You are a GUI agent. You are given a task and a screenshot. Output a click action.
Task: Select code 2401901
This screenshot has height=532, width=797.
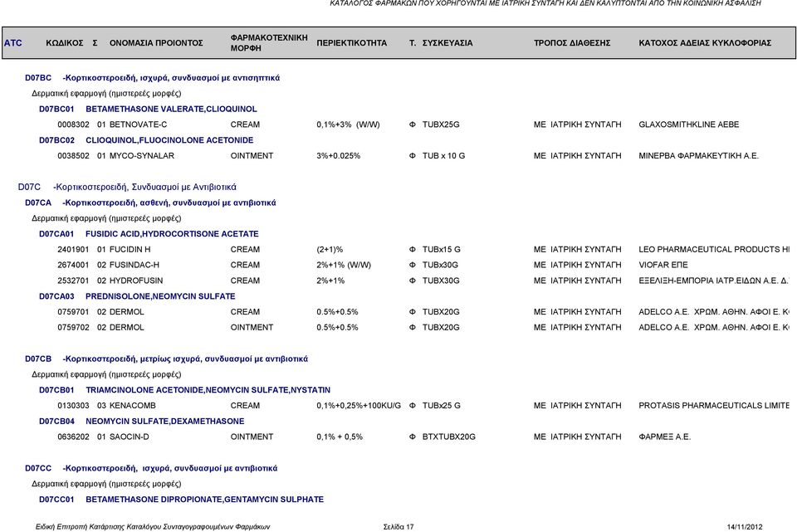coord(73,250)
